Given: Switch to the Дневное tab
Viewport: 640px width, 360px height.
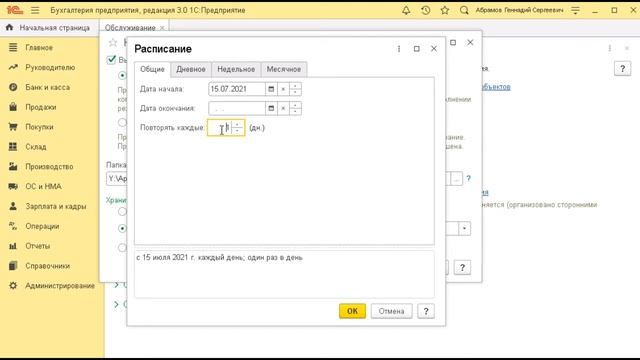Looking at the screenshot, I should pos(191,69).
